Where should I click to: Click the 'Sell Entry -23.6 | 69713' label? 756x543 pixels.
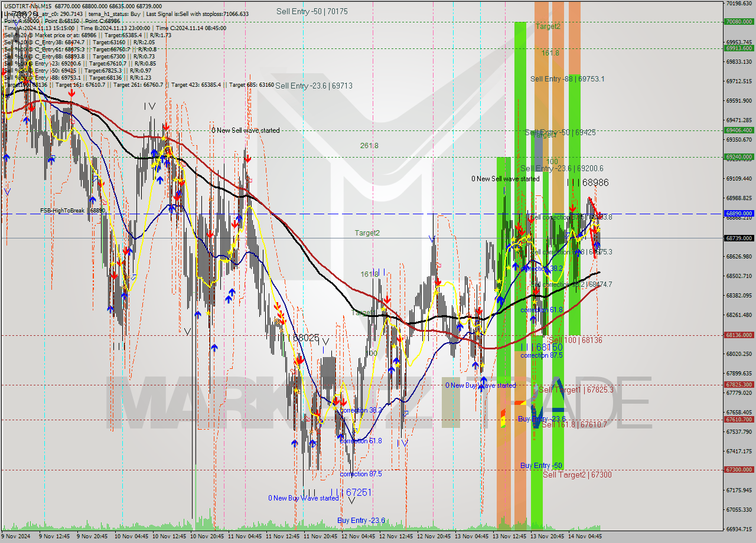pyautogui.click(x=314, y=86)
